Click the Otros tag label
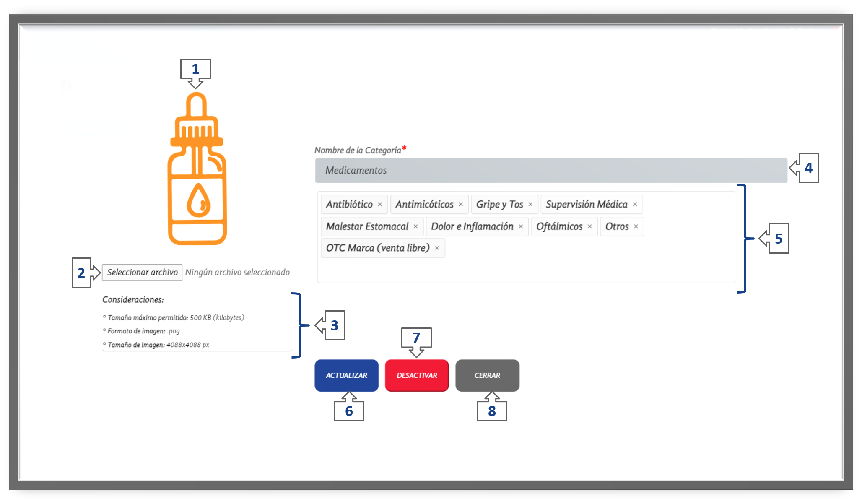The width and height of the screenshot is (862, 504). 617,226
